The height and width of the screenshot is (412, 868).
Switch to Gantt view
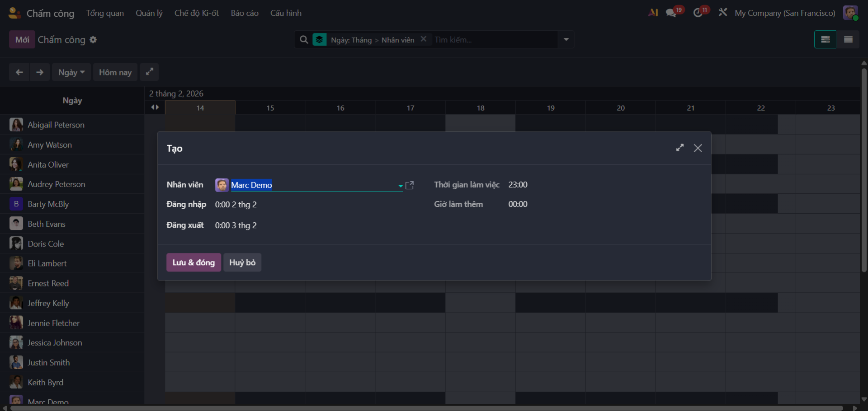tap(825, 40)
